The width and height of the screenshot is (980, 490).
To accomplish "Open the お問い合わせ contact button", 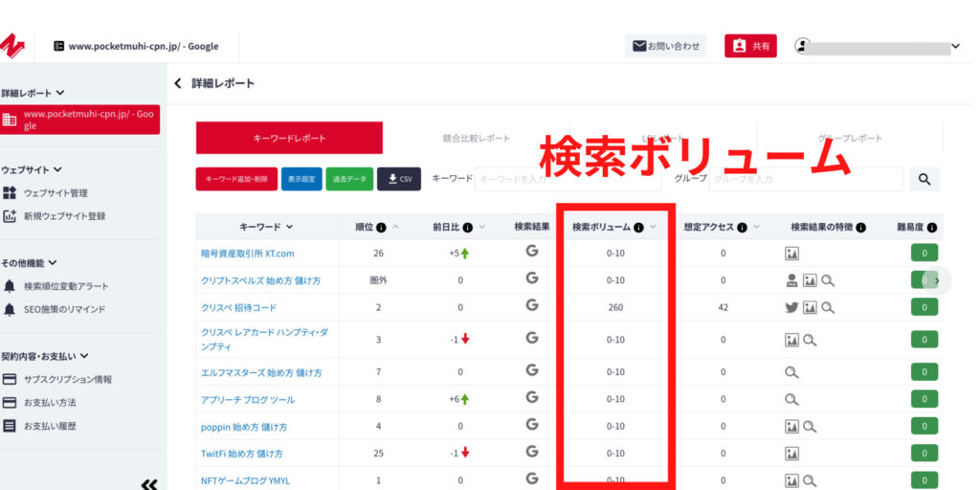I will (666, 46).
